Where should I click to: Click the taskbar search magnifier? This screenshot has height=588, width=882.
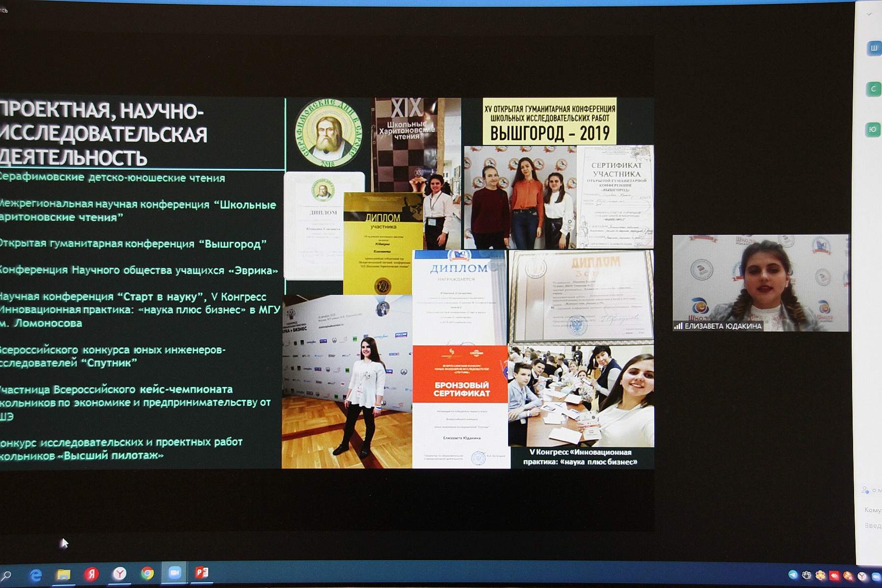click(7, 575)
